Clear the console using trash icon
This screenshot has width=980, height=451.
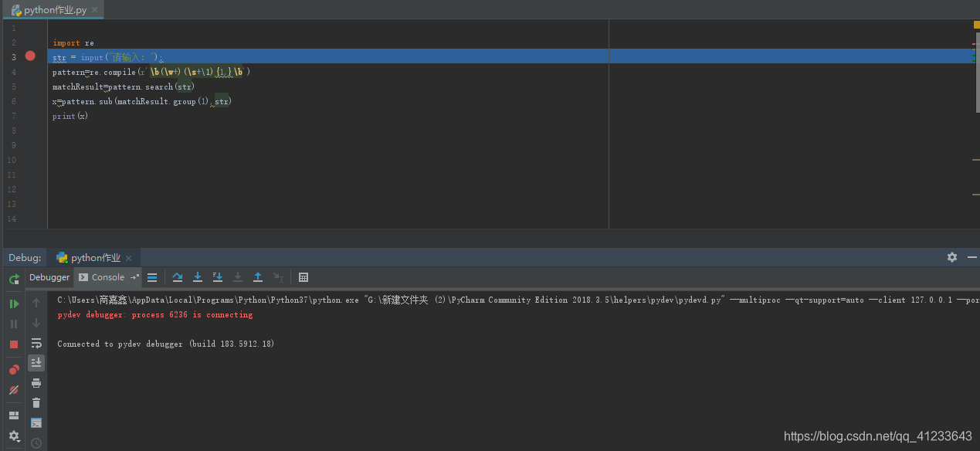click(x=36, y=402)
